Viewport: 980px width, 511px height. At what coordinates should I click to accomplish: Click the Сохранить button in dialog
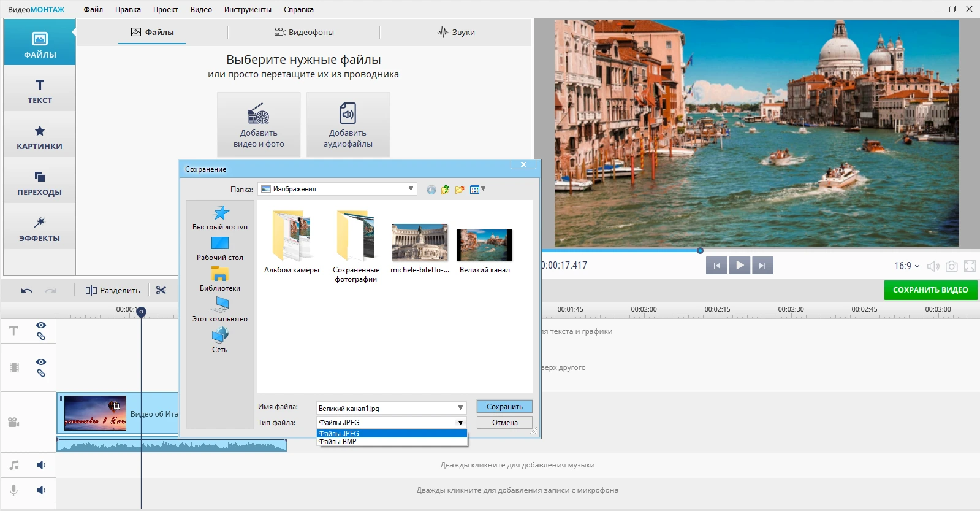click(x=504, y=407)
